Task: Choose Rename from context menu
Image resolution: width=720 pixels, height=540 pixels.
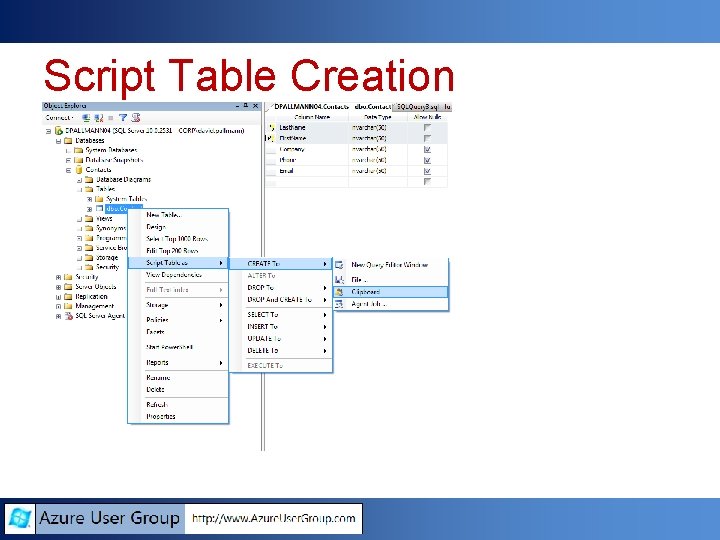Action: [178, 377]
